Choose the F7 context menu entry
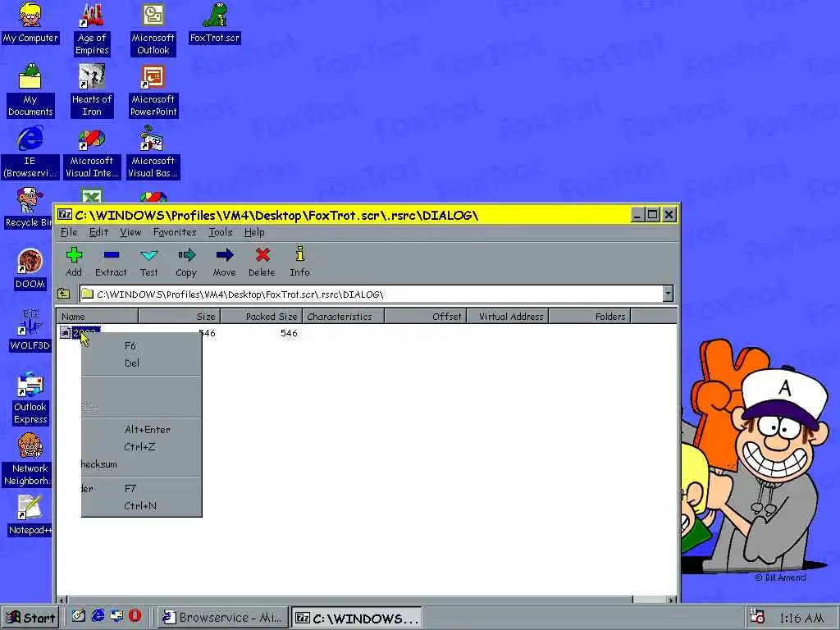Screen dimensions: 840x630 click(x=141, y=489)
